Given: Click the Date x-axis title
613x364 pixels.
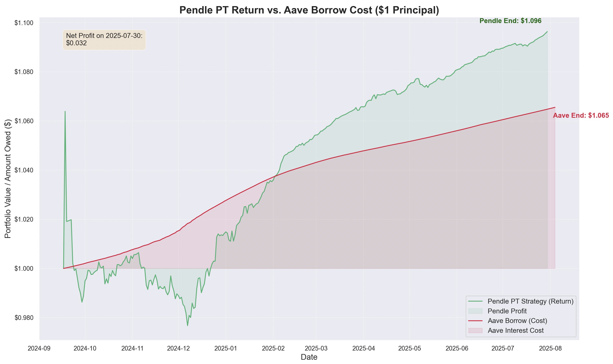Looking at the screenshot, I should tap(309, 357).
